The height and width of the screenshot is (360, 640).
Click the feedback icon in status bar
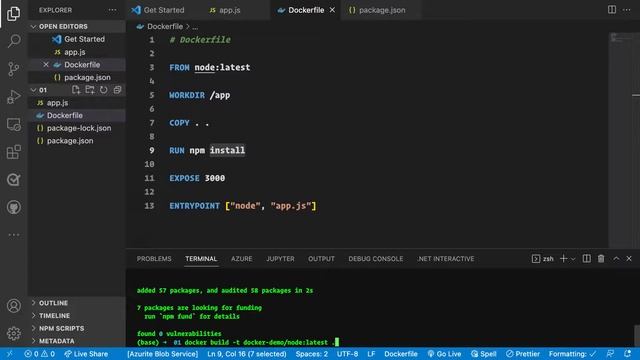click(610, 353)
